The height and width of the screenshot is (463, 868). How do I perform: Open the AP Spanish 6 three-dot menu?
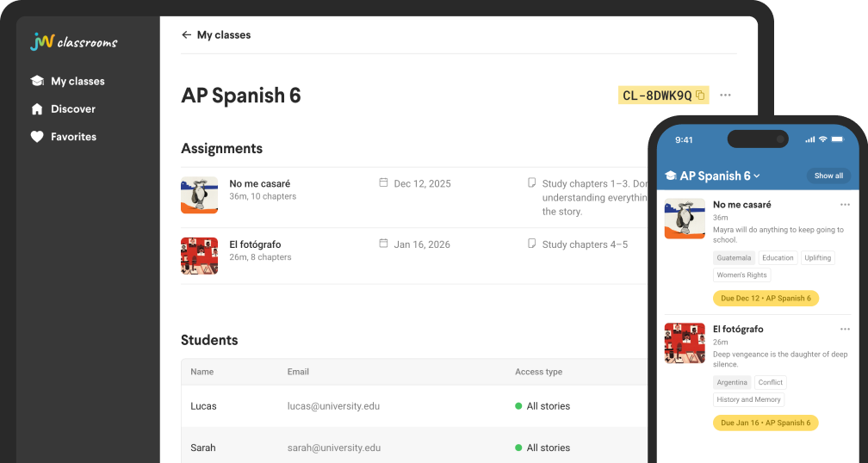tap(725, 96)
